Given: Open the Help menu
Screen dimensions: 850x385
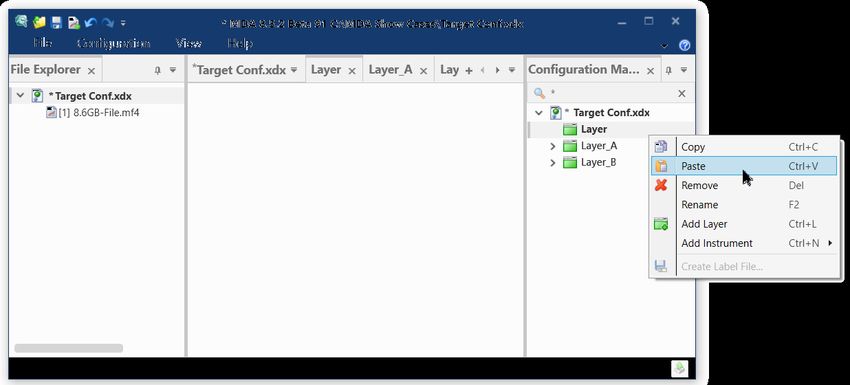Looking at the screenshot, I should click(240, 43).
